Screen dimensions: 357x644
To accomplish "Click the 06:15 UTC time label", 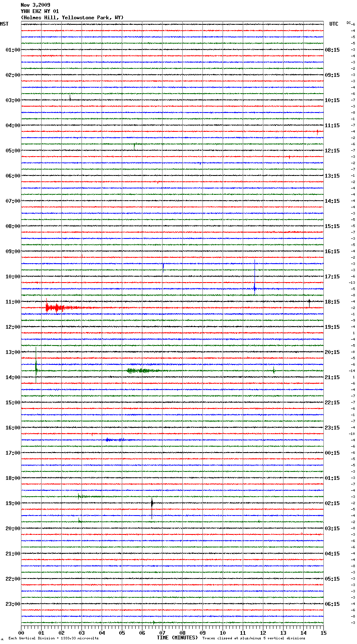I will (332, 604).
